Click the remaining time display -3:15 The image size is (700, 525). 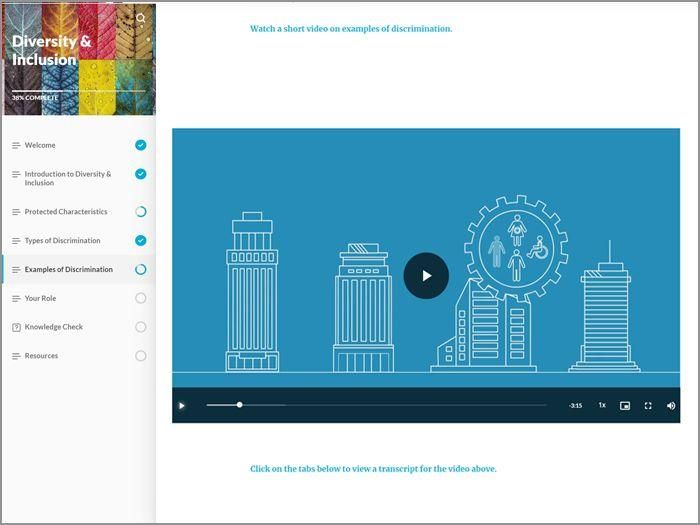[575, 405]
